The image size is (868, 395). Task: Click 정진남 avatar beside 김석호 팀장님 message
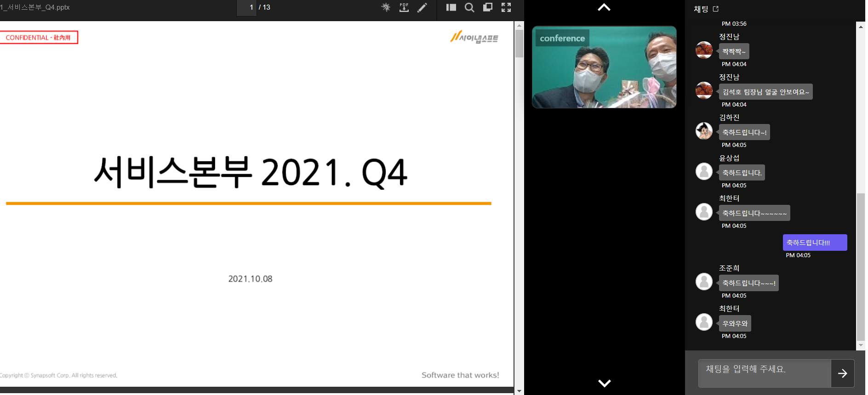704,90
